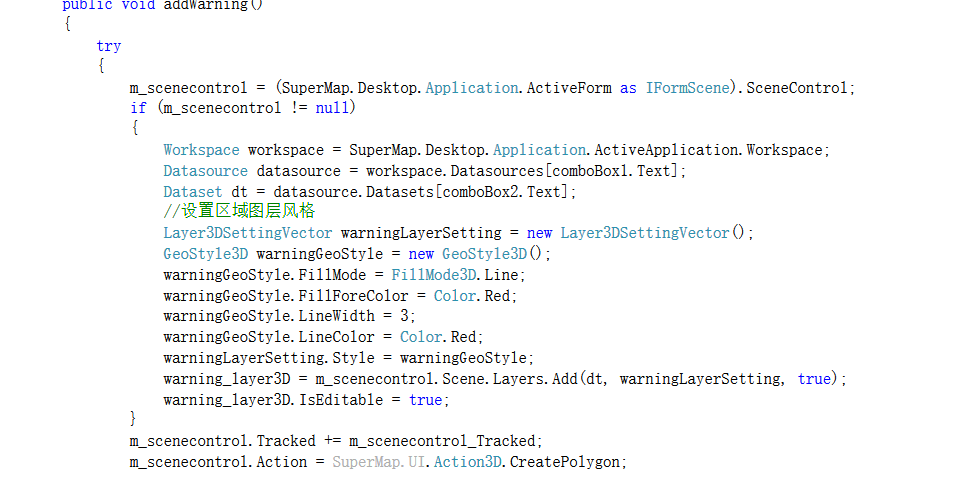Click 'warningLayerSetting' variable in declaration
This screenshot has height=503, width=970.
pos(421,233)
